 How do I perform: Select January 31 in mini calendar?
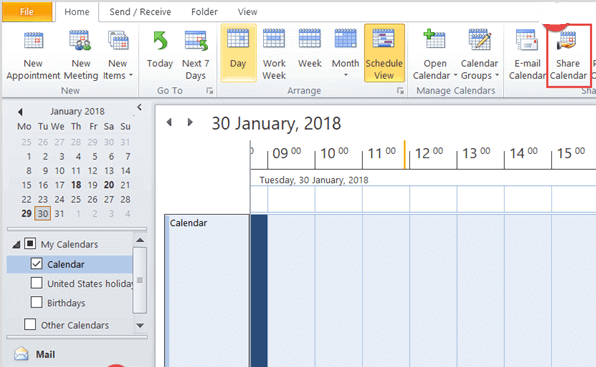click(59, 214)
